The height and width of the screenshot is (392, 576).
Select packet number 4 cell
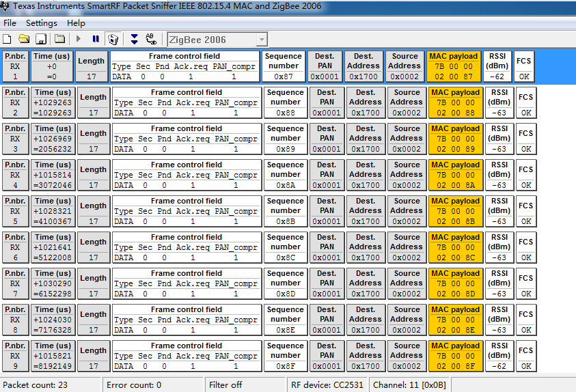(x=16, y=175)
